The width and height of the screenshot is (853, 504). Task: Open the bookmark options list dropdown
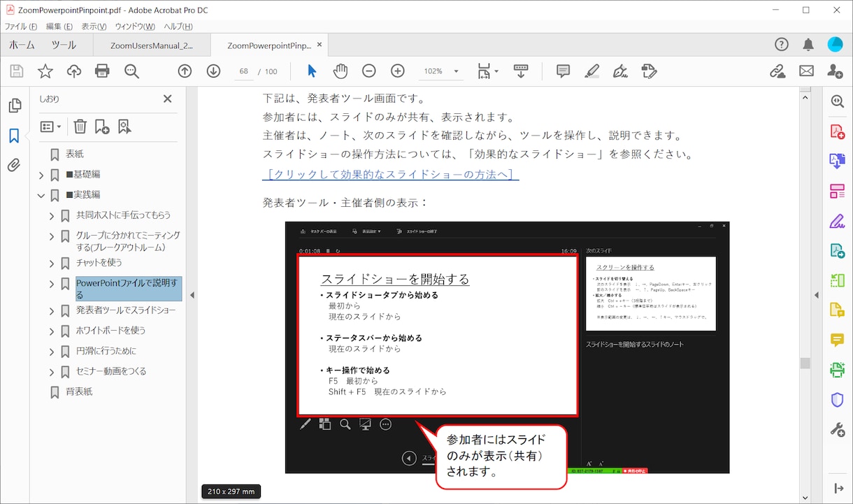50,127
